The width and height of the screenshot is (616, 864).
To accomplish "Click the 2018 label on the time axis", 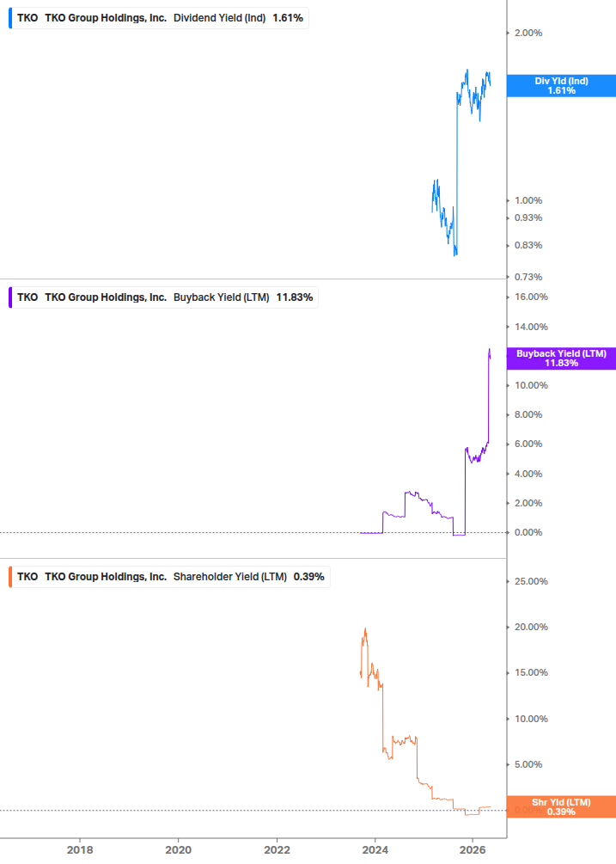I will [x=80, y=850].
